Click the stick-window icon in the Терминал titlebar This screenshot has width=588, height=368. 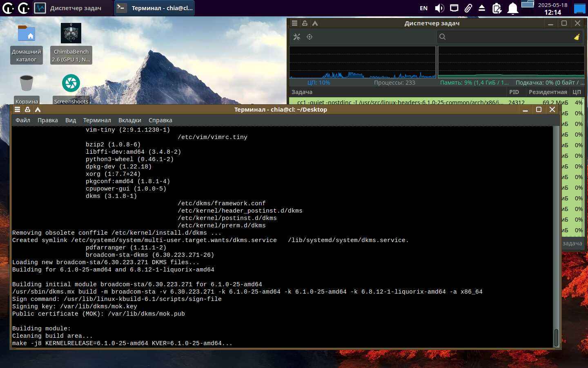coord(27,110)
